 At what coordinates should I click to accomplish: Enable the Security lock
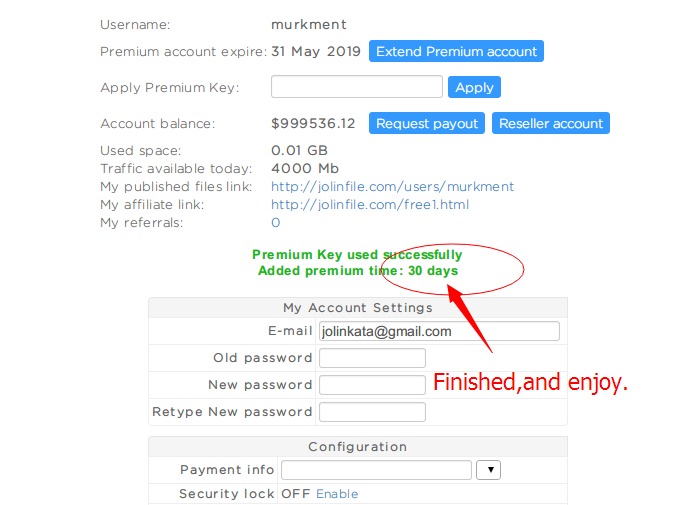click(x=337, y=494)
